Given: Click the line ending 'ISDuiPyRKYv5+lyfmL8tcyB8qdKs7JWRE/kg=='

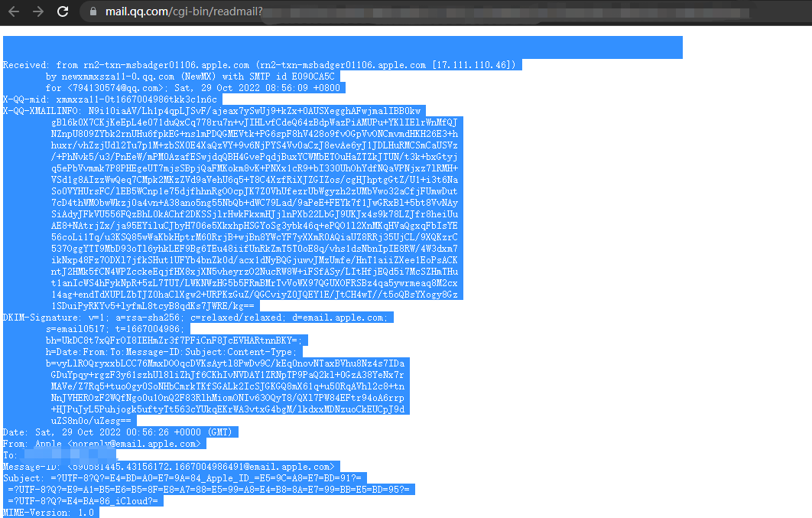Looking at the screenshot, I should [153, 305].
